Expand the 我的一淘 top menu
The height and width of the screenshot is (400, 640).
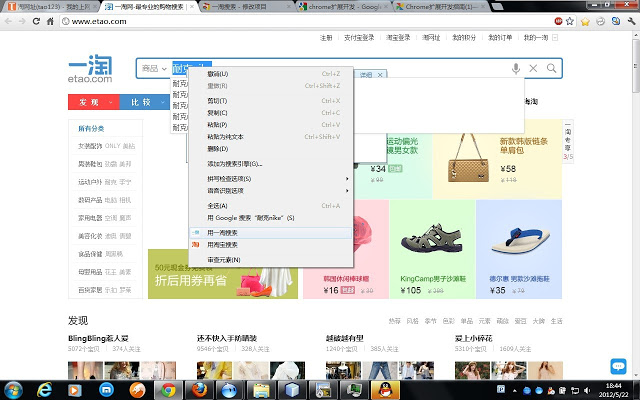[555, 38]
